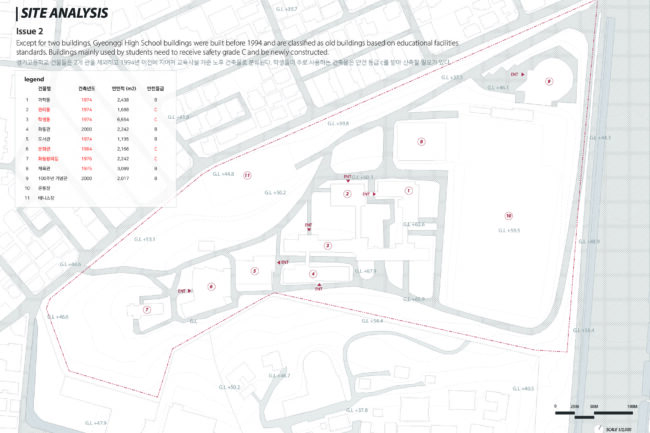The width and height of the screenshot is (650, 433).
Task: Click circled building marker 5
Action: point(254,270)
